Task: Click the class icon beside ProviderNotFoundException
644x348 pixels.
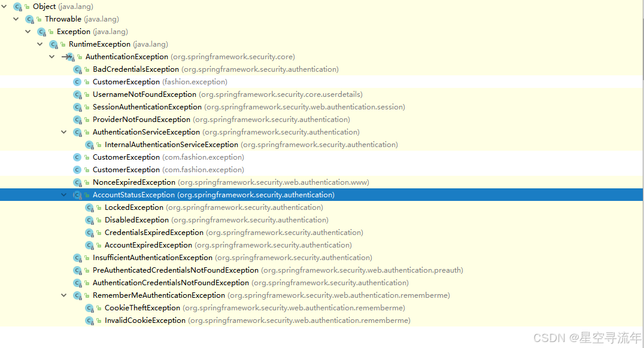Action: point(77,120)
